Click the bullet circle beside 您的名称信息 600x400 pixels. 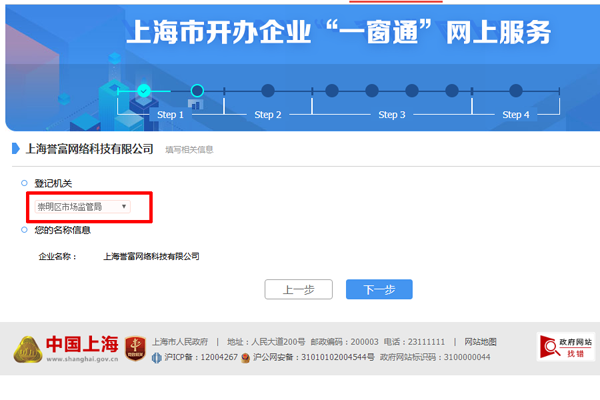coord(24,230)
